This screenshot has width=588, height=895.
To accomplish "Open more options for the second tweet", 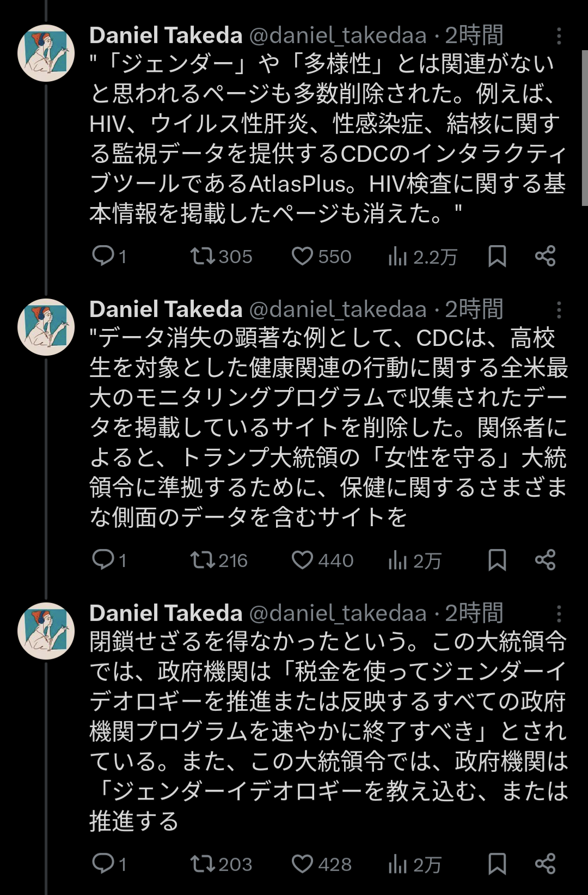I will (x=559, y=310).
